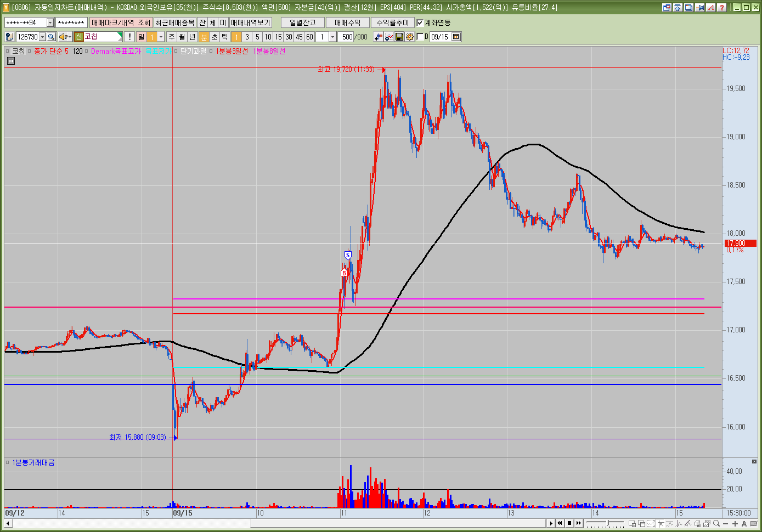The width and height of the screenshot is (762, 532).
Task: Click the bold A text tool at bottom
Action: pyautogui.click(x=744, y=523)
